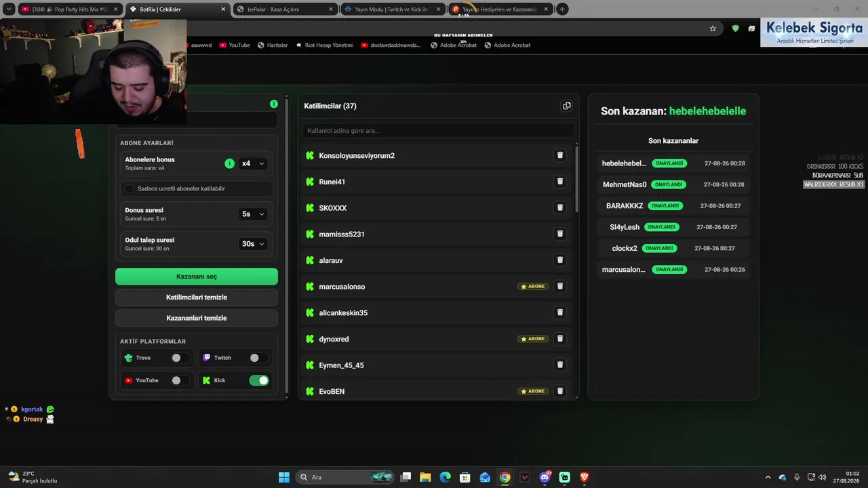Delete alicankeskin35 entry with trash icon
Viewport: 868px width, 488px height.
pos(560,312)
